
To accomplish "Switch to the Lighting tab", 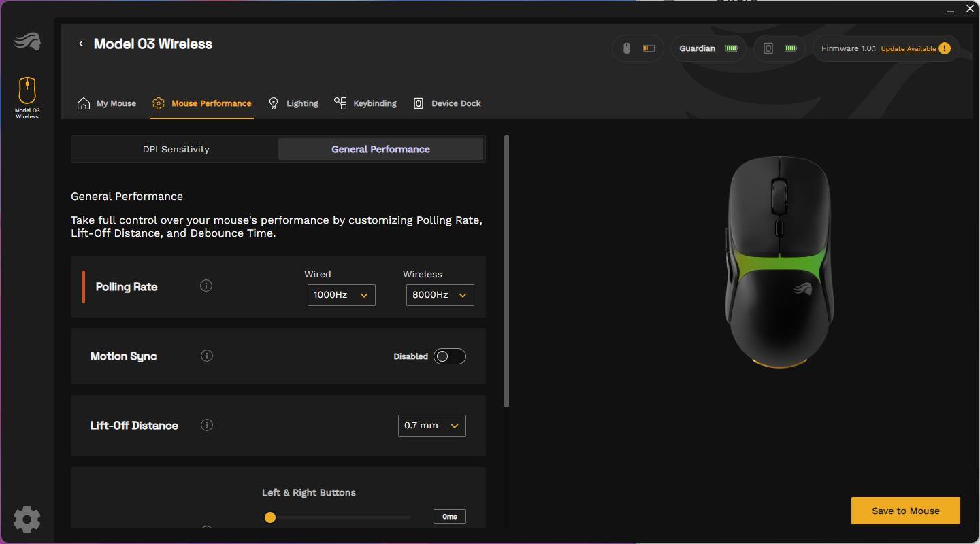I will pyautogui.click(x=293, y=103).
